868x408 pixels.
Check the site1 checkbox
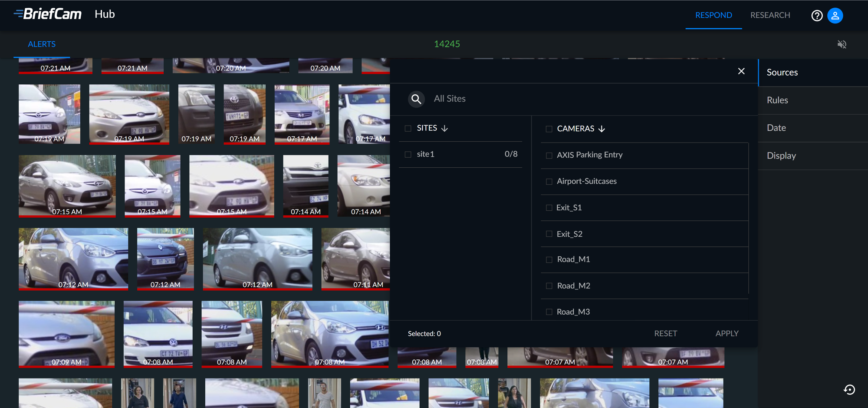(x=408, y=154)
